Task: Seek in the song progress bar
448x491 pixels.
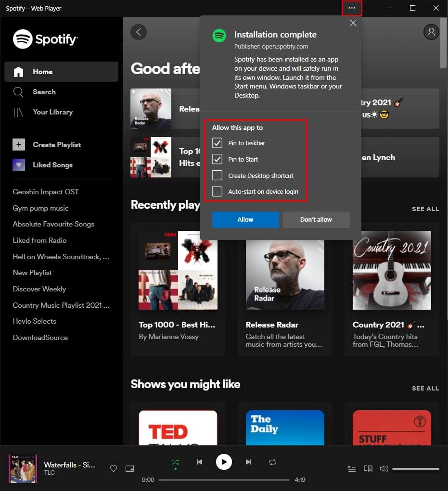Action: [224, 480]
